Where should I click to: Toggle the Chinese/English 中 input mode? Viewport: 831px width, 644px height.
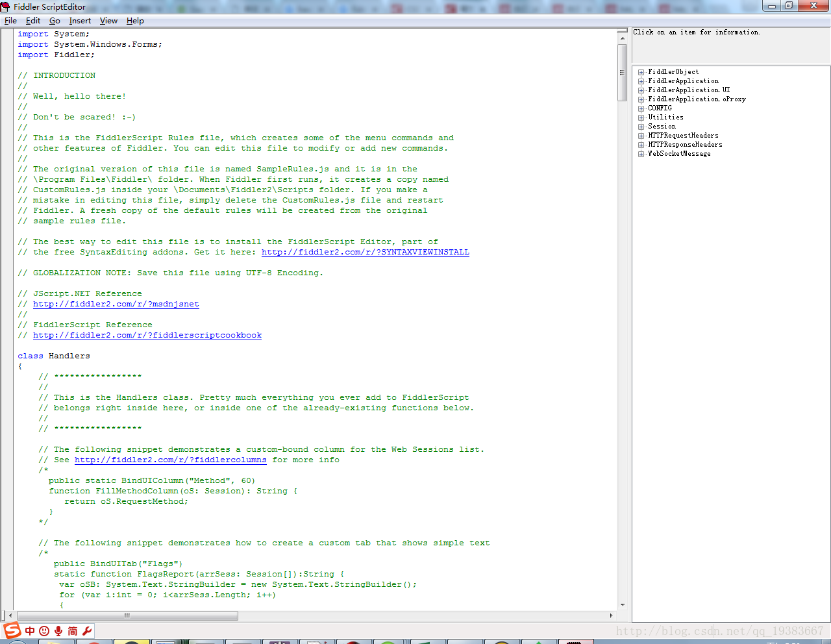(x=30, y=631)
